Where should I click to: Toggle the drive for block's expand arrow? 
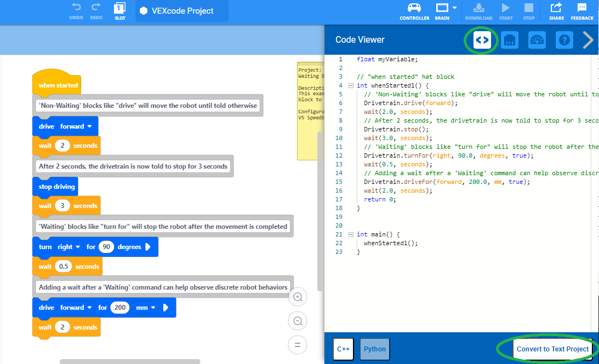click(x=166, y=308)
